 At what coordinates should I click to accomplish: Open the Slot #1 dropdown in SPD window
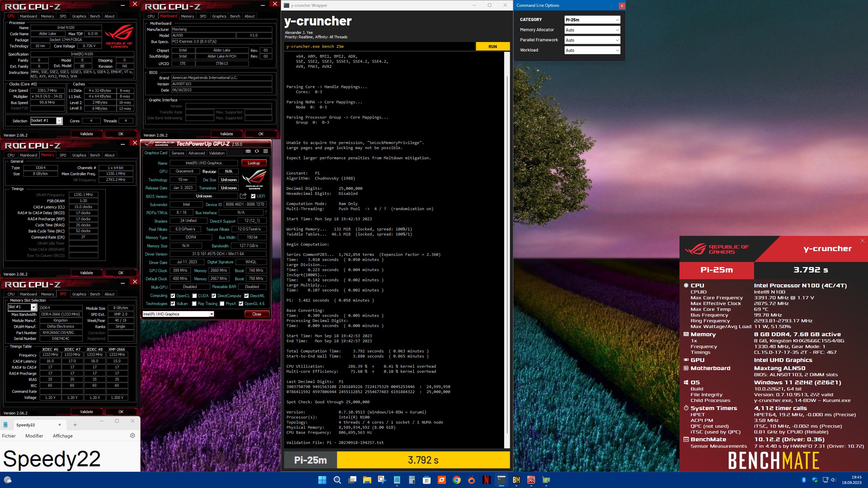coord(22,307)
